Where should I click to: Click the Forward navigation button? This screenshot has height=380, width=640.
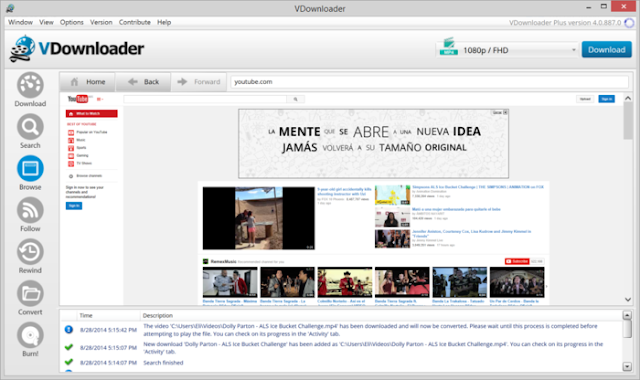[x=199, y=82]
